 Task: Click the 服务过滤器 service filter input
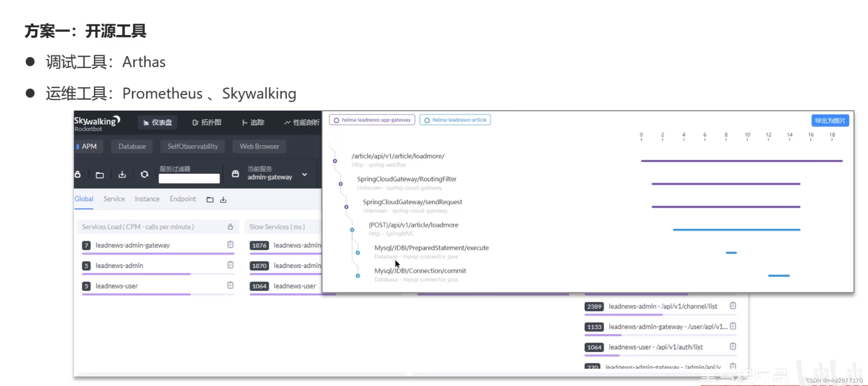189,178
